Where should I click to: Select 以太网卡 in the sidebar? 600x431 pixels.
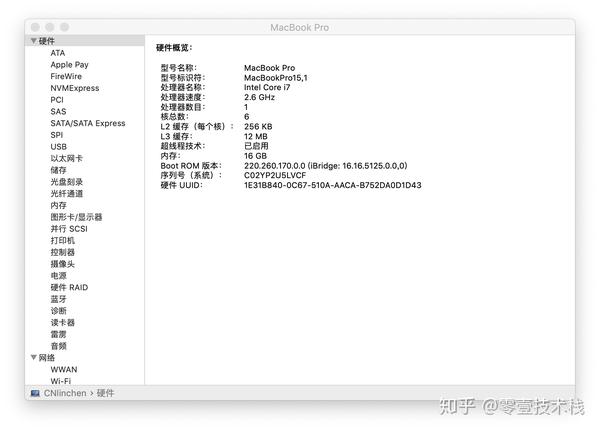pos(67,158)
